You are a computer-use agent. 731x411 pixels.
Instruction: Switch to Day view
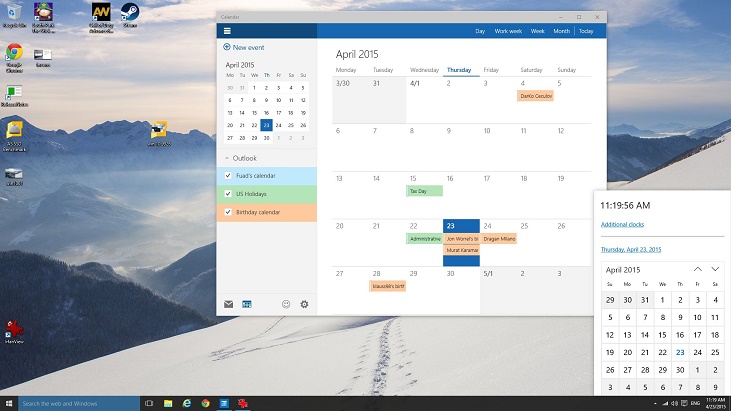pos(480,31)
